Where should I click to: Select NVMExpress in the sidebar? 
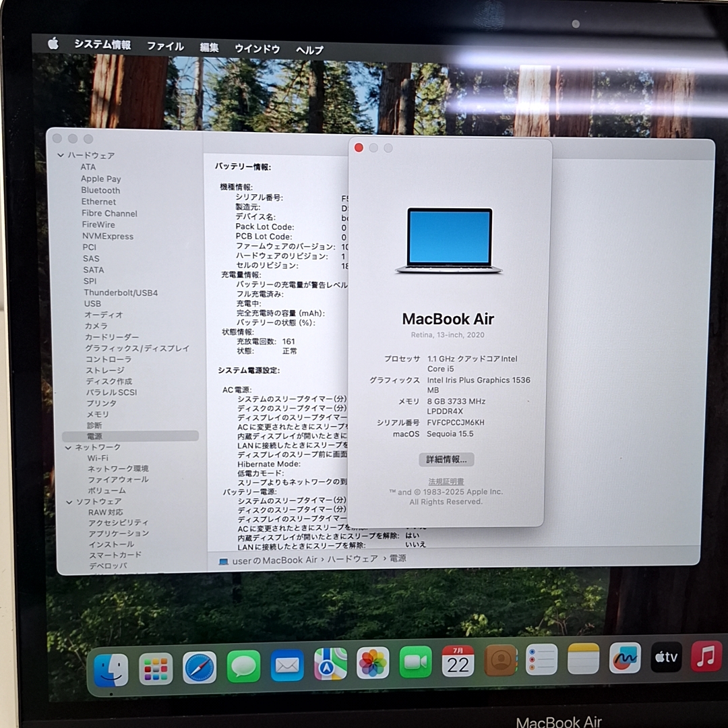(108, 237)
